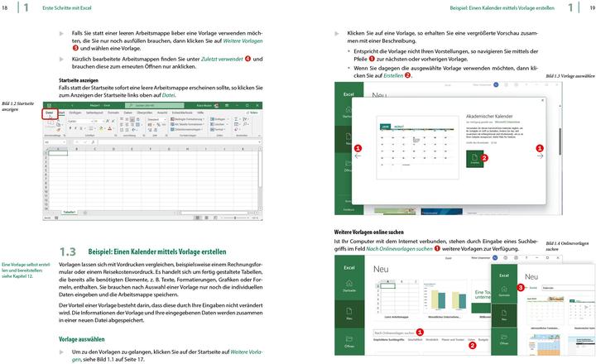Click the Kalender search field in front window
This screenshot has width=596, height=364.
point(569,288)
